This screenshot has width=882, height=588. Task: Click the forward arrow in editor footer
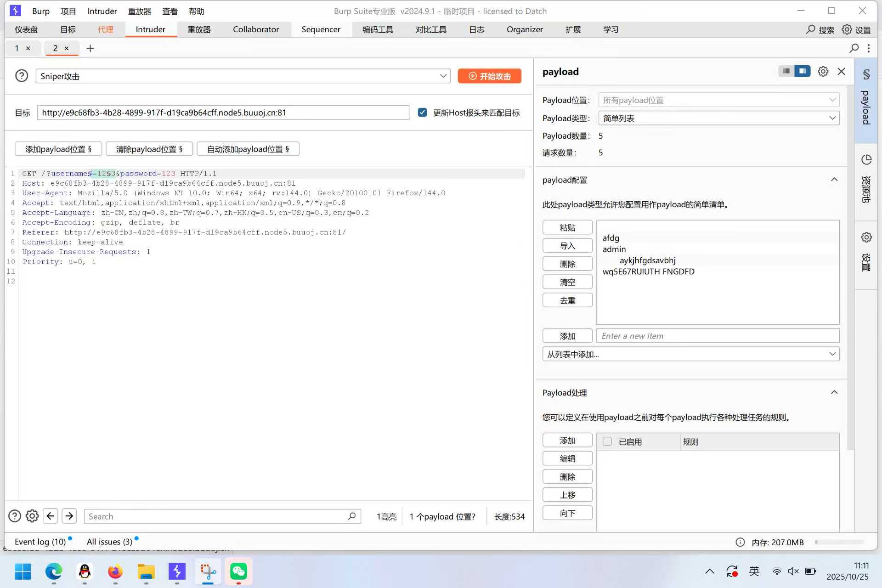coord(69,516)
